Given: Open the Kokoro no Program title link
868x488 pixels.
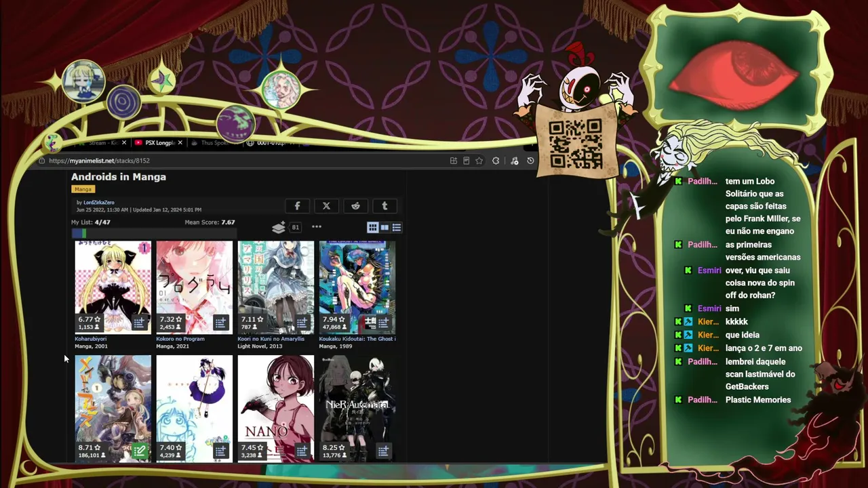Looking at the screenshot, I should click(x=180, y=339).
